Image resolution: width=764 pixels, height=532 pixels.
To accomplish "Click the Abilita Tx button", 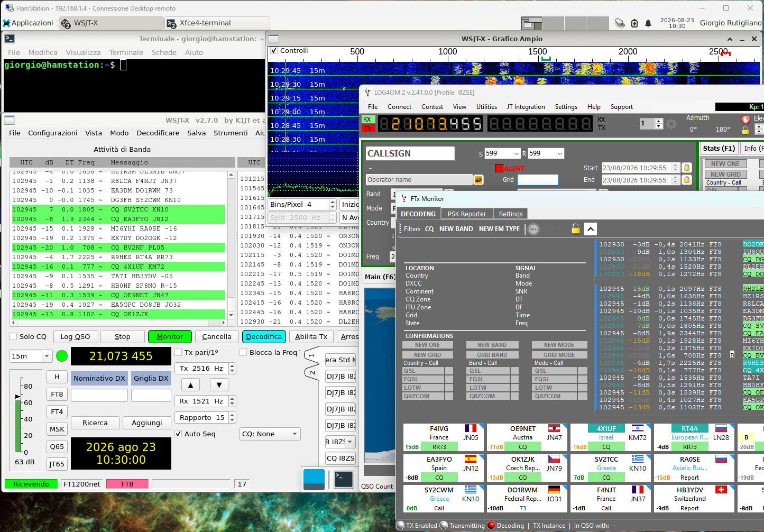I will pyautogui.click(x=311, y=336).
